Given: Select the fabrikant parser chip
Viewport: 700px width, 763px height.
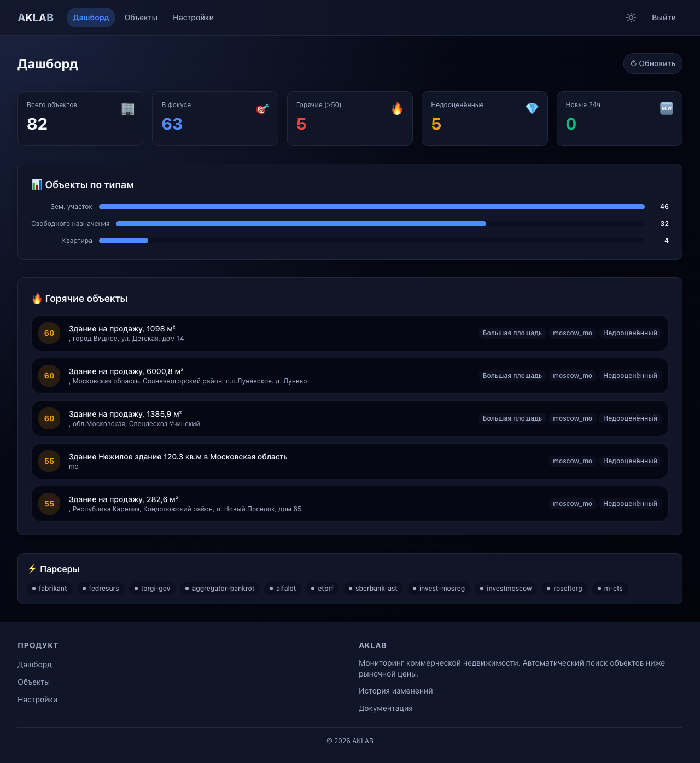Looking at the screenshot, I should click(x=49, y=589).
